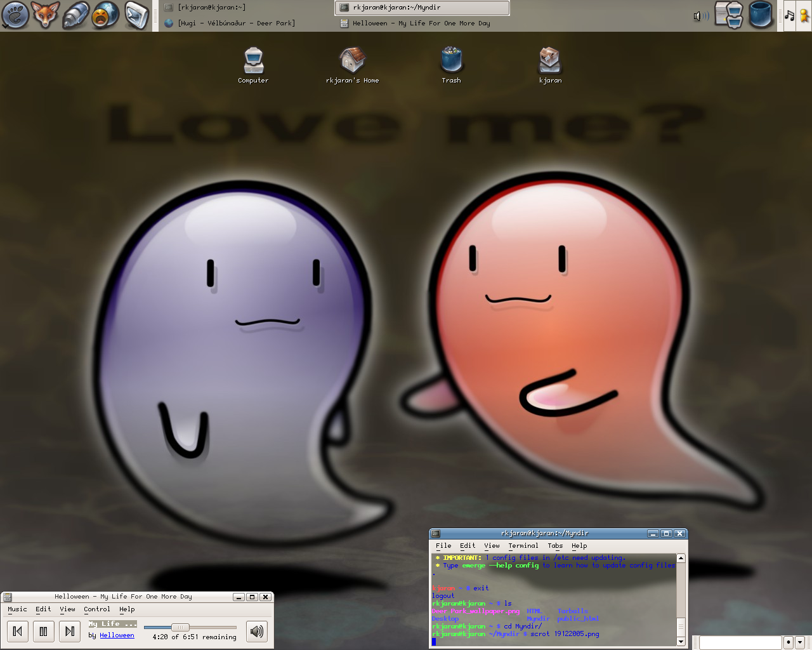The image size is (812, 650).
Task: Open the Terminal menu in terminal window
Action: 523,546
